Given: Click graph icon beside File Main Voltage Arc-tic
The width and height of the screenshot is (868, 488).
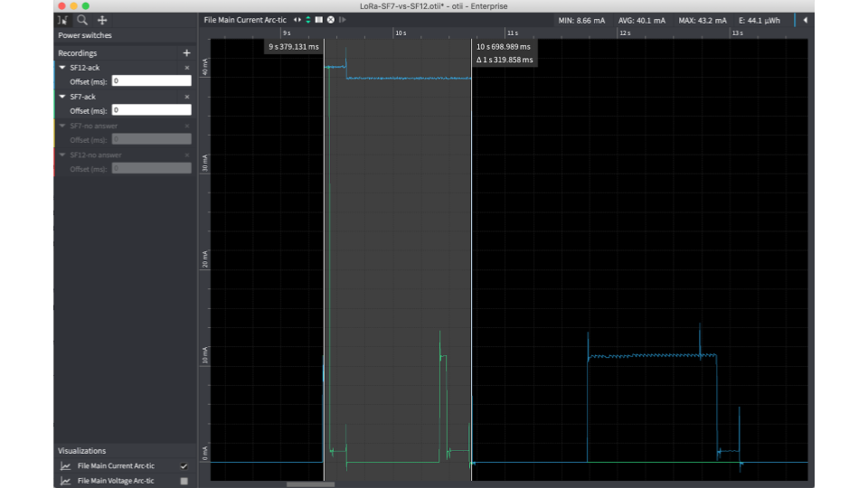Looking at the screenshot, I should 65,481.
